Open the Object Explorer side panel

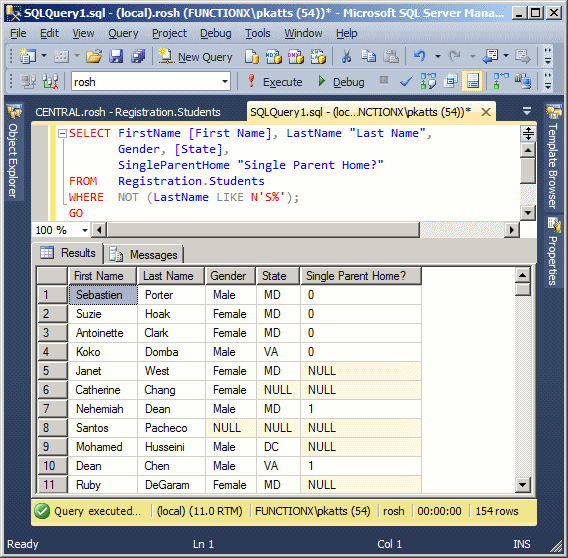(x=14, y=152)
